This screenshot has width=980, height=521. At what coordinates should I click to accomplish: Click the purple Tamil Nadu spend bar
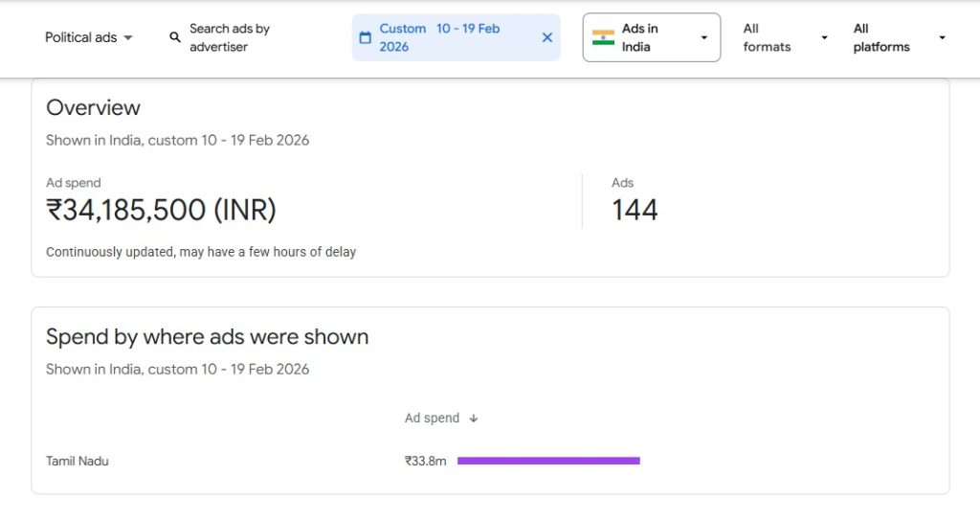click(x=548, y=461)
